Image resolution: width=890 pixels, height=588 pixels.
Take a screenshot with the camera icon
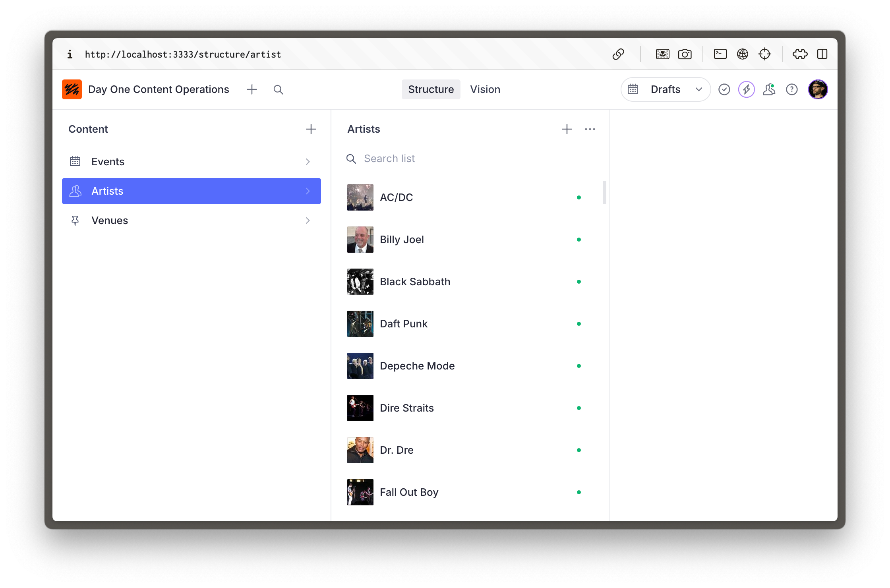[685, 54]
